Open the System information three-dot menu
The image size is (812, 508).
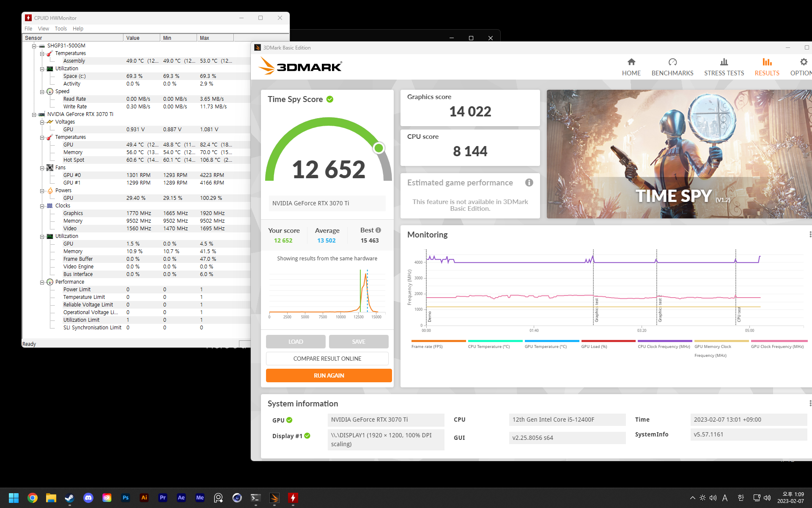point(810,403)
